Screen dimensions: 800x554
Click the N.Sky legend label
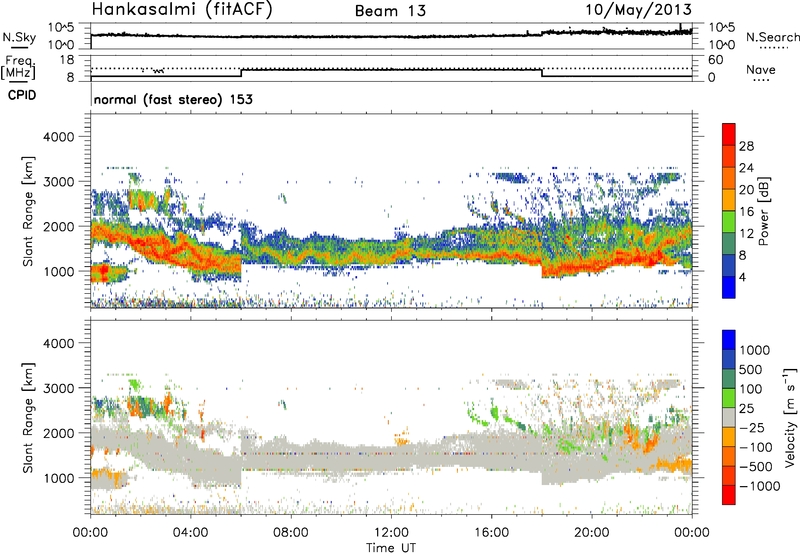pos(19,37)
